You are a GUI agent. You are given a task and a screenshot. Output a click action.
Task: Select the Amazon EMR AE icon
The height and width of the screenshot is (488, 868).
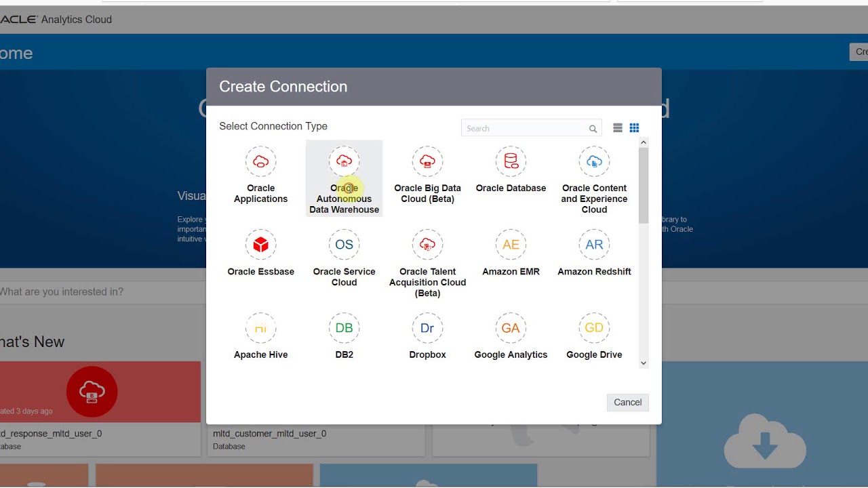[511, 245]
